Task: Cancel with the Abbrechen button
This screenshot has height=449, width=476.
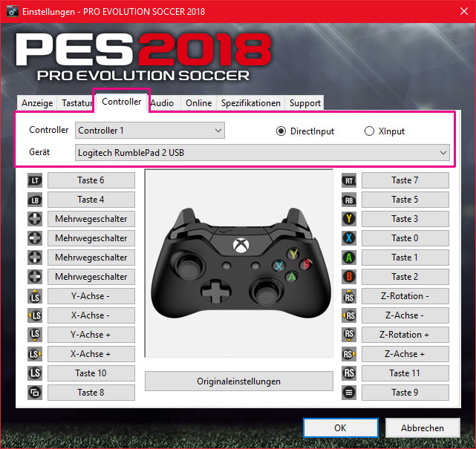Action: [x=423, y=427]
